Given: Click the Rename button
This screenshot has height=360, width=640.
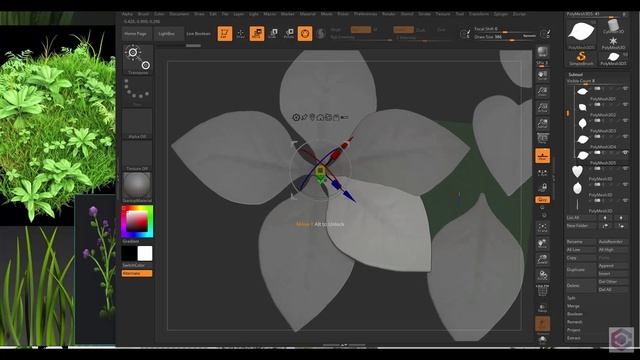Looking at the screenshot, I should pos(581,242).
